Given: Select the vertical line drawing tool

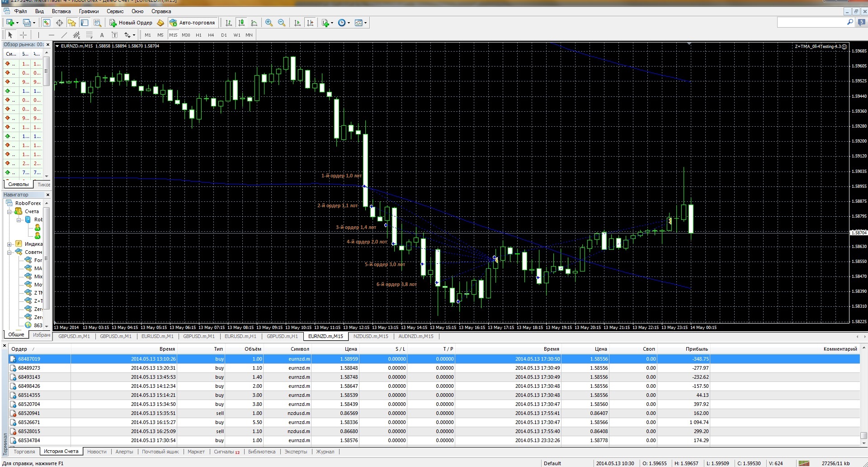Looking at the screenshot, I should [x=39, y=35].
